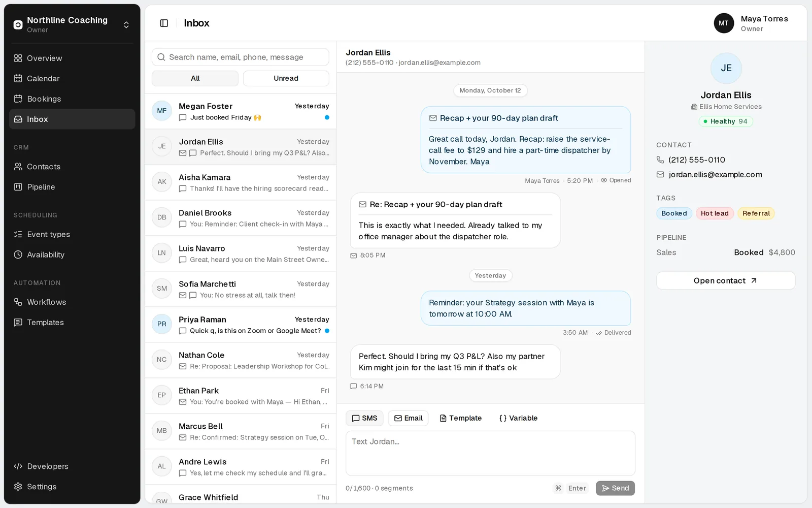The width and height of the screenshot is (812, 508).
Task: Send the message with the Send button
Action: point(615,488)
